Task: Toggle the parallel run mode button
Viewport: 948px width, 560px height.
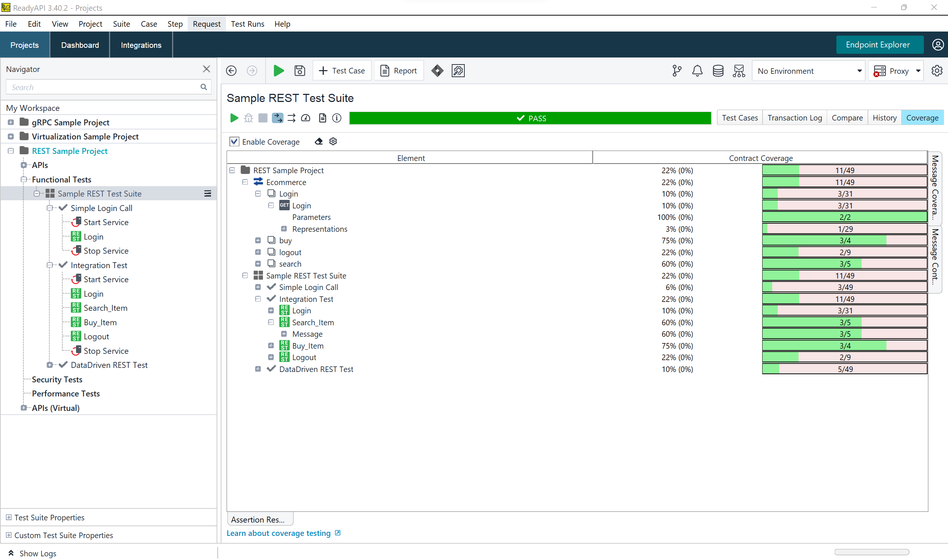Action: click(292, 118)
